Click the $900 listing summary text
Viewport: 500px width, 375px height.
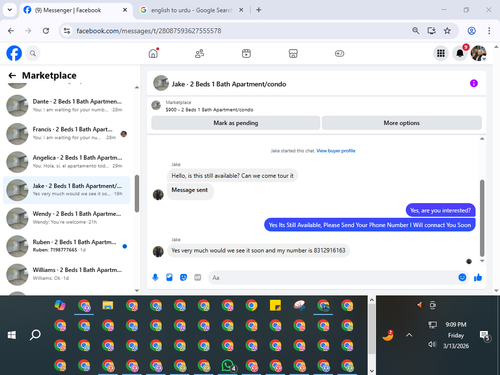pos(209,110)
